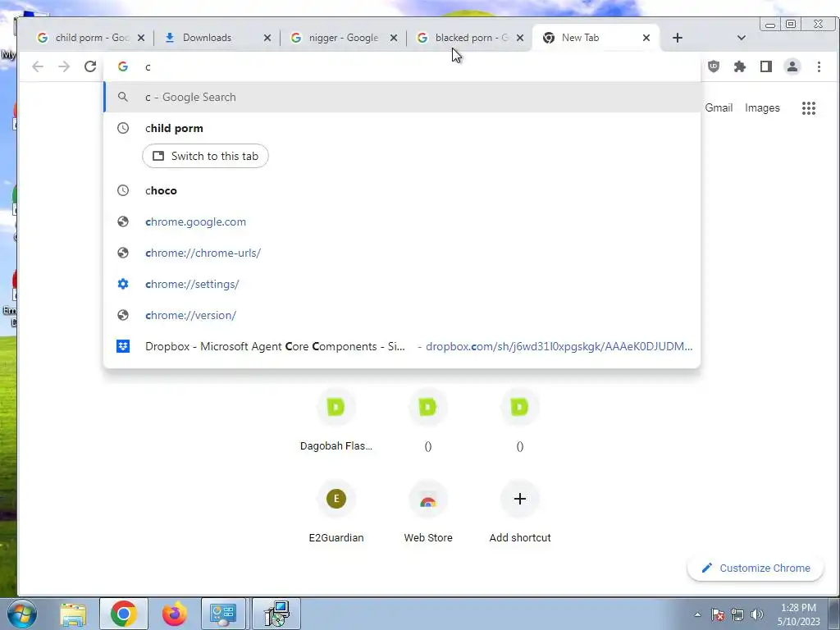Pick the chrome.google.com suggestion
The image size is (840, 630).
tap(402, 221)
